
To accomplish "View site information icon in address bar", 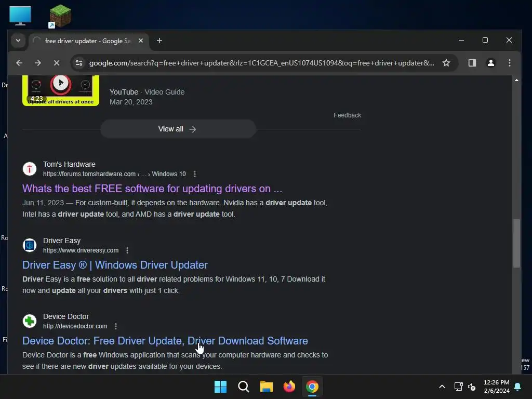I will pyautogui.click(x=79, y=63).
